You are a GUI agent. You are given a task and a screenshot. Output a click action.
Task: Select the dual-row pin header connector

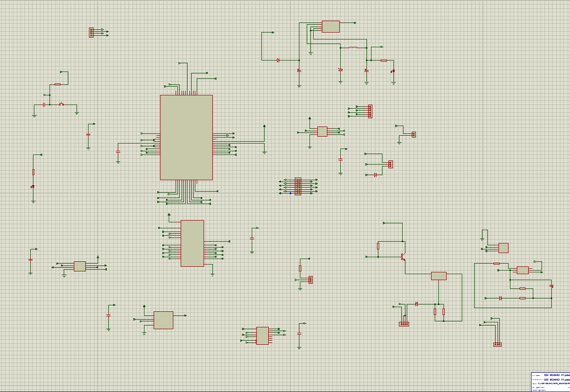(x=298, y=187)
